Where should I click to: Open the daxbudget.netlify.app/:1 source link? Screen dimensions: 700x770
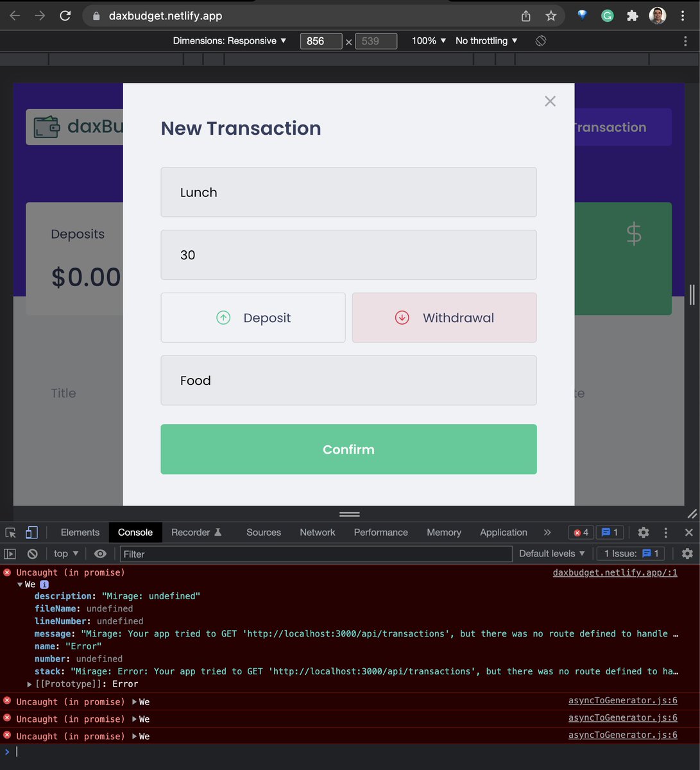(x=615, y=572)
